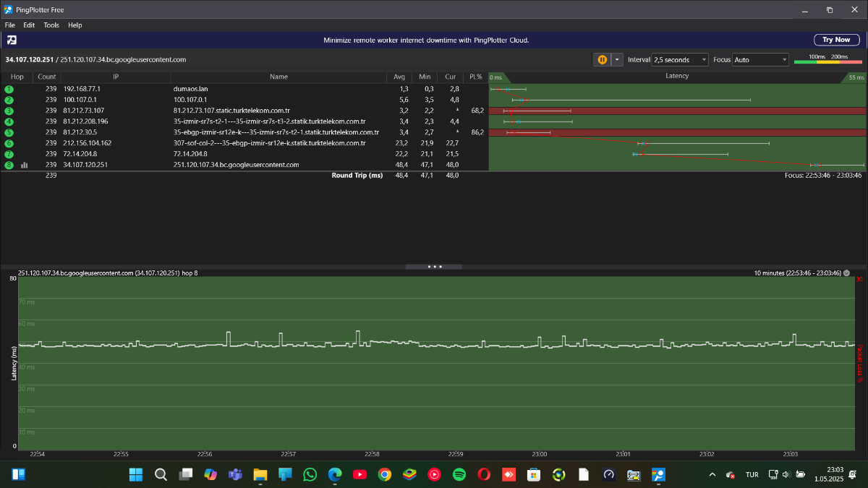The width and height of the screenshot is (868, 488).
Task: Click the latency color scale legend bar
Action: coord(828,62)
